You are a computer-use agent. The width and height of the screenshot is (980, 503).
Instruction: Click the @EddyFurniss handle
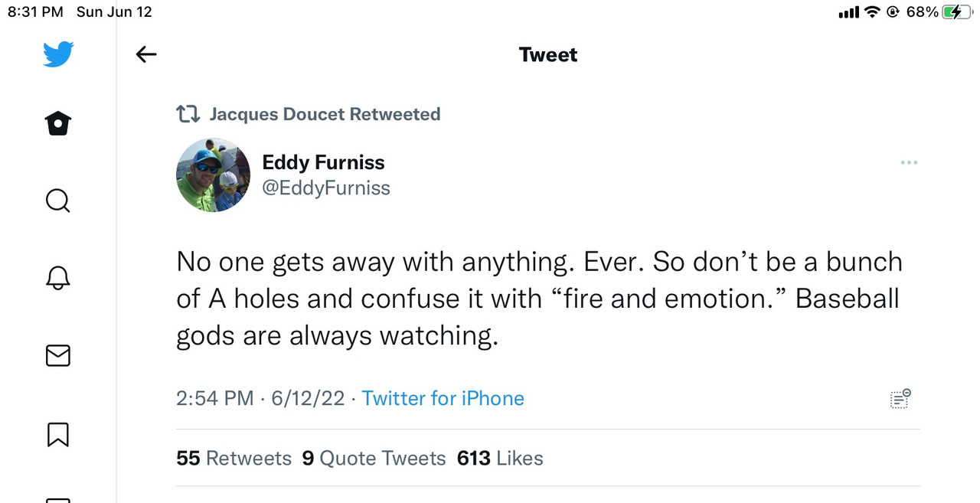(x=326, y=188)
